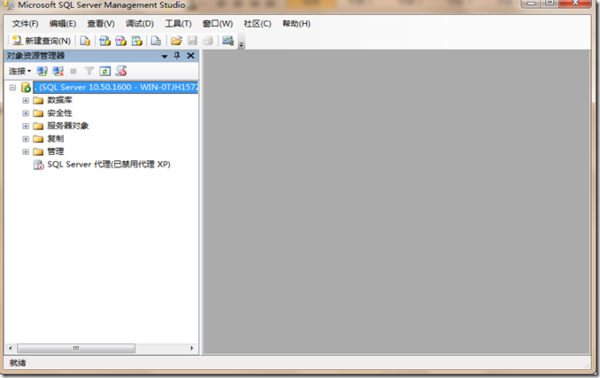
Task: Open the 社区(C) menu
Action: pos(258,24)
